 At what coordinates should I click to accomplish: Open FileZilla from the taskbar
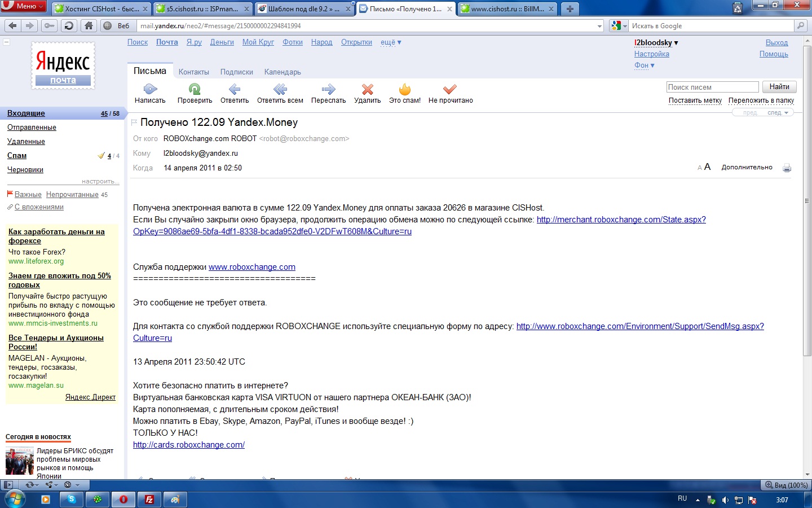(x=149, y=499)
